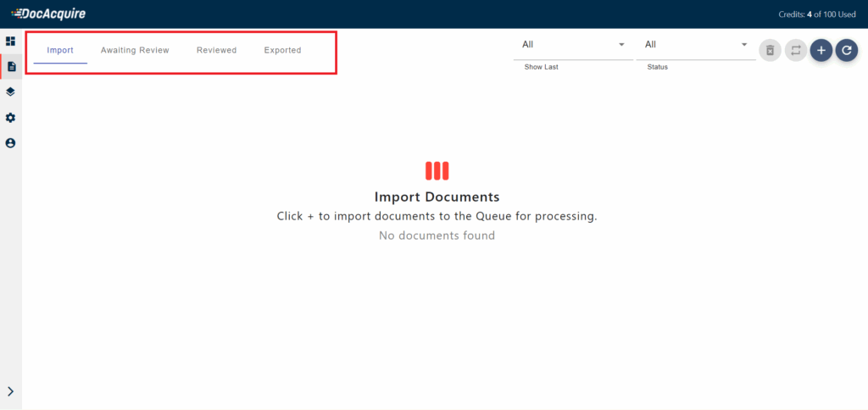Open the Status filter dropdown
This screenshot has height=410, width=868.
click(x=695, y=45)
